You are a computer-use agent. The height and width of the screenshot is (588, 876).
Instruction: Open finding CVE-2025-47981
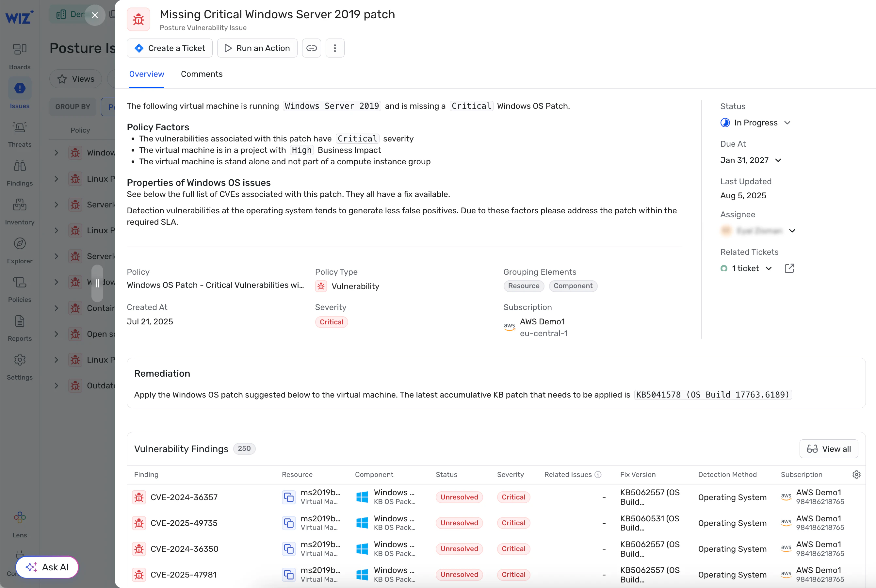[x=184, y=575]
